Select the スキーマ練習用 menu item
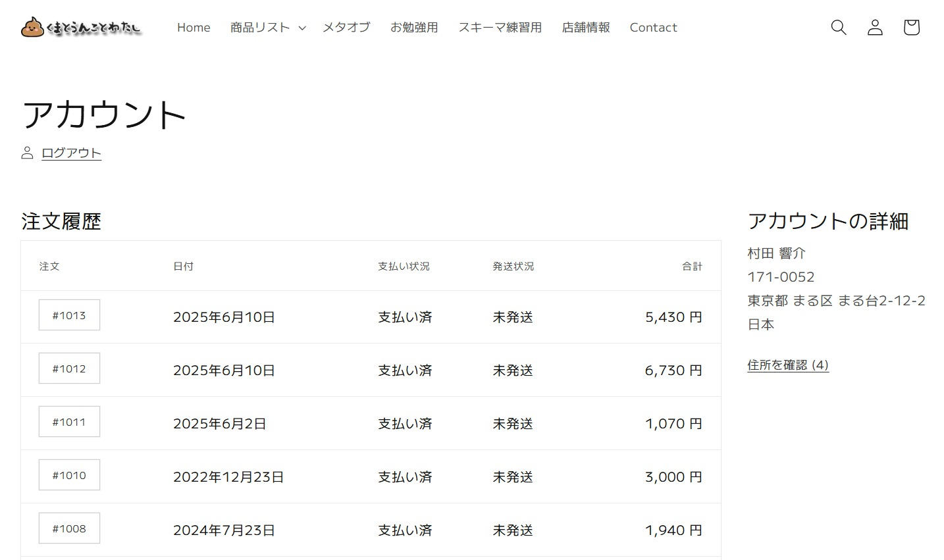Screen dimensions: 944x560 tap(500, 28)
